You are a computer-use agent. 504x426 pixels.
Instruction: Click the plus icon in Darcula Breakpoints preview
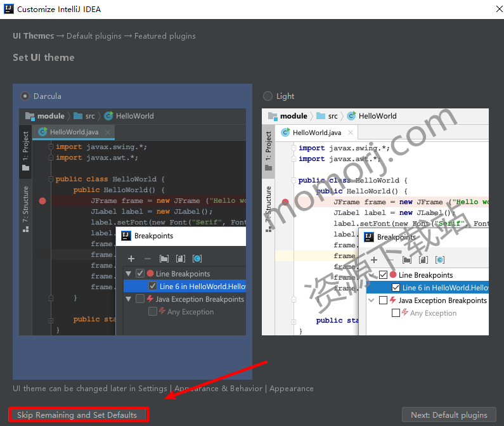click(131, 259)
